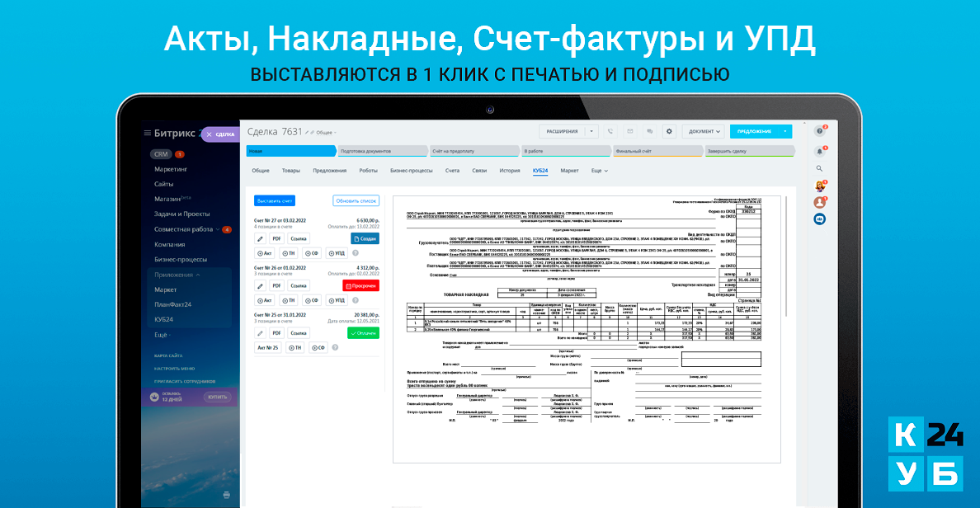The height and width of the screenshot is (508, 980).
Task: Create ТН for invoice № 27
Action: tap(288, 253)
